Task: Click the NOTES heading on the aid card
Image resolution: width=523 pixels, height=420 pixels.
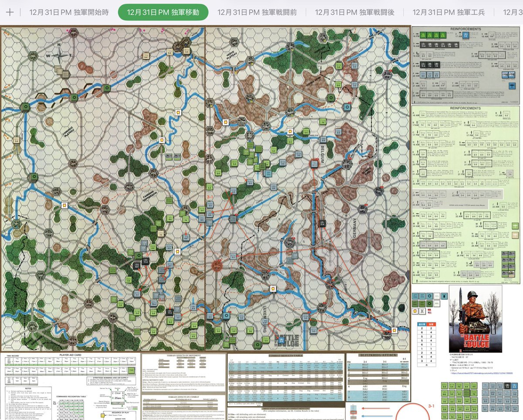Action: pyautogui.click(x=28, y=389)
